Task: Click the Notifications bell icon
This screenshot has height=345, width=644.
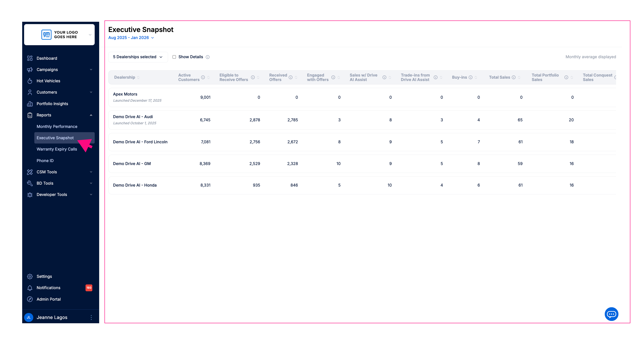Action: (30, 288)
